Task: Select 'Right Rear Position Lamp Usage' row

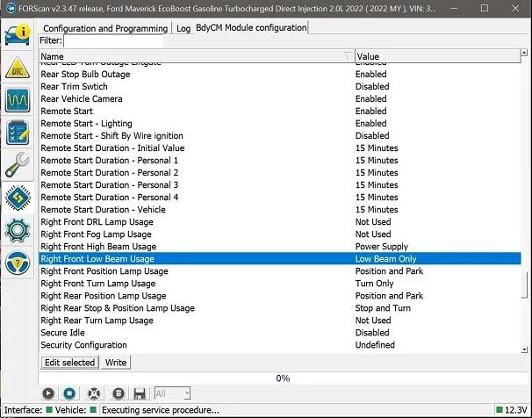Action: pyautogui.click(x=280, y=296)
